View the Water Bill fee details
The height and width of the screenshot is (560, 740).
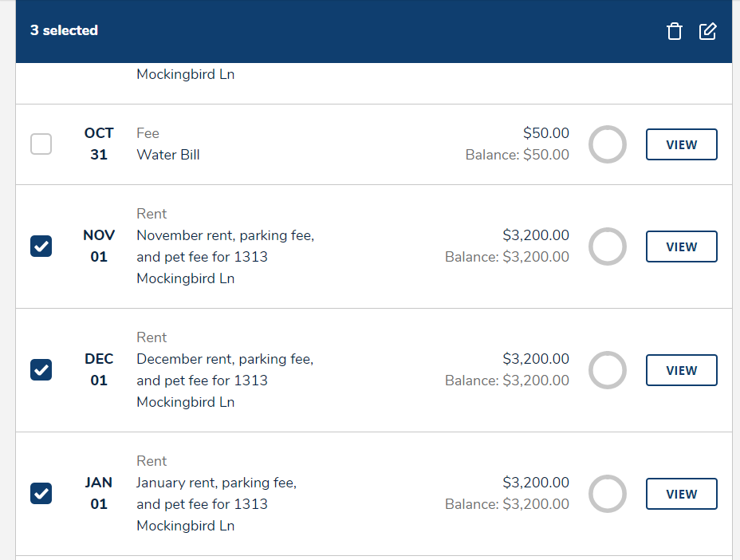point(681,144)
